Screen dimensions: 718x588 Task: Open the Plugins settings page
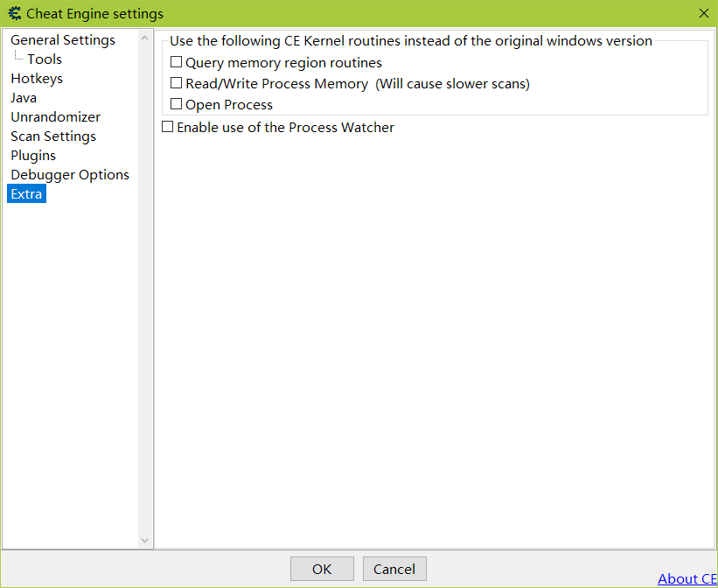(x=33, y=156)
